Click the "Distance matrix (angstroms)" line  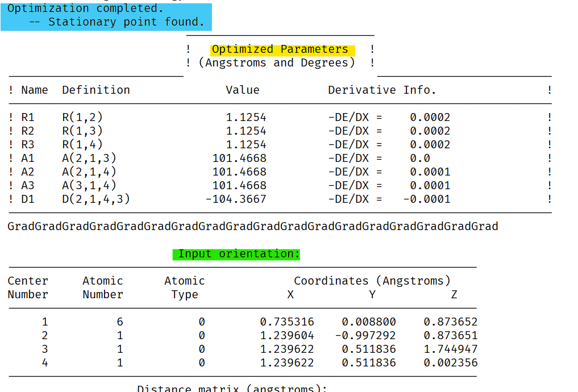(232, 389)
